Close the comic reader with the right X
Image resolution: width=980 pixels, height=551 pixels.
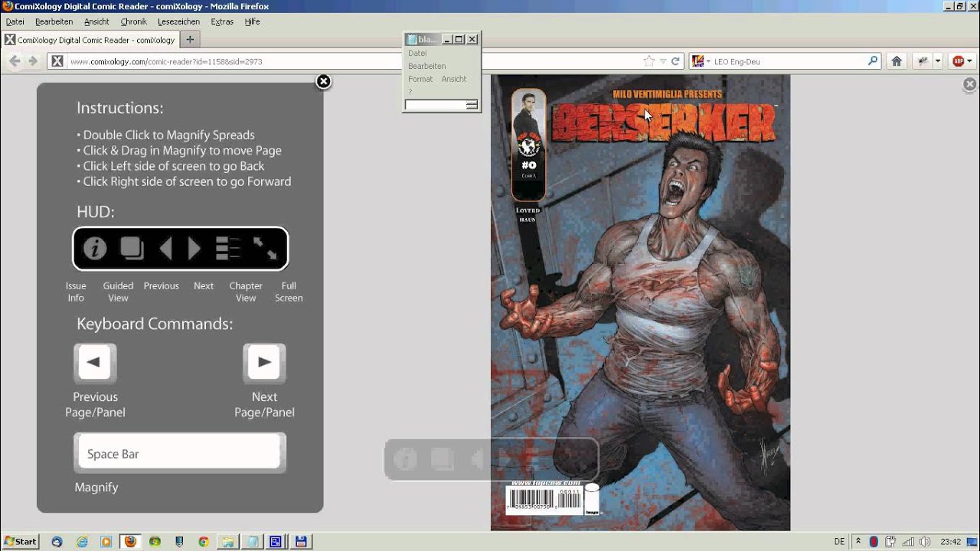(969, 84)
